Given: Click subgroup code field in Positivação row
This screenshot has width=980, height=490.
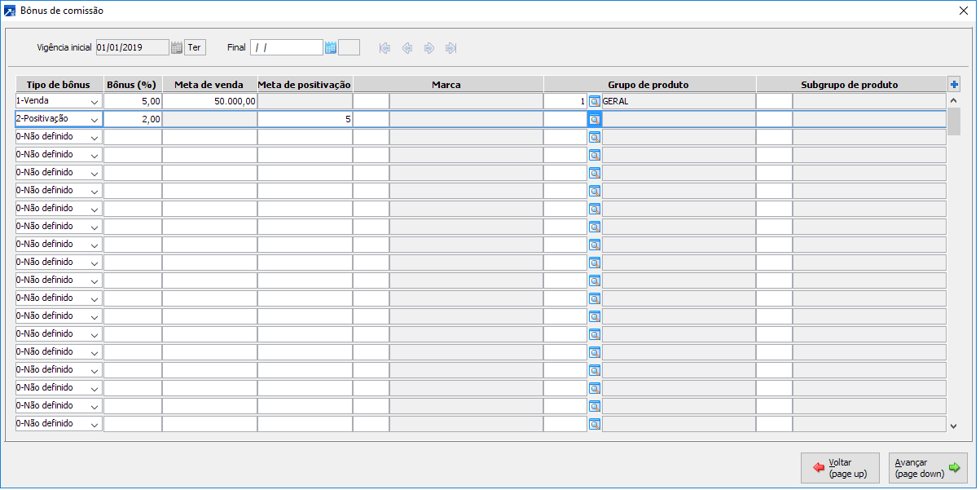Looking at the screenshot, I should pos(774,119).
